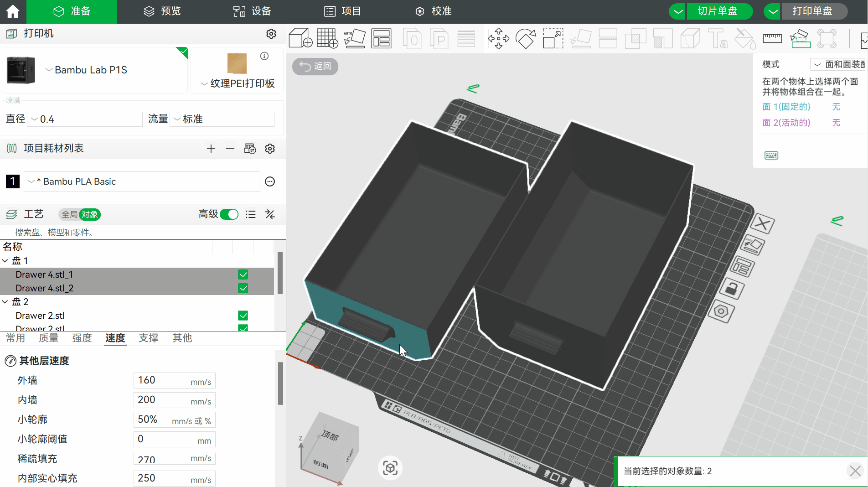Open the 其他 others settings tab

pos(182,338)
